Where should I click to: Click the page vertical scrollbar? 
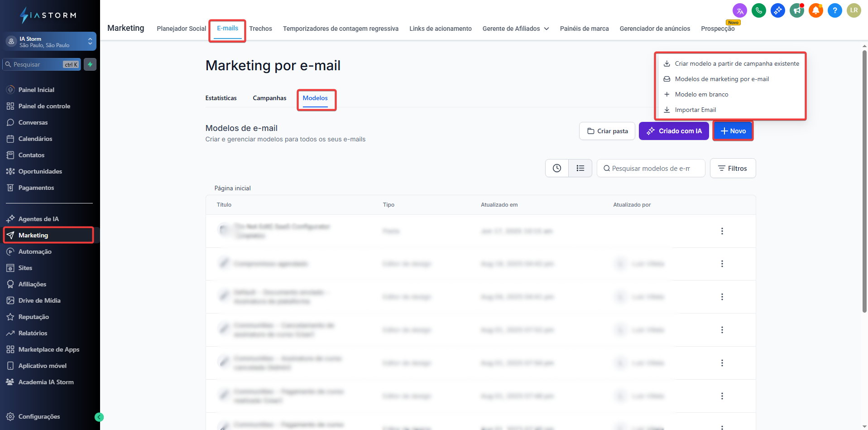[x=864, y=181]
